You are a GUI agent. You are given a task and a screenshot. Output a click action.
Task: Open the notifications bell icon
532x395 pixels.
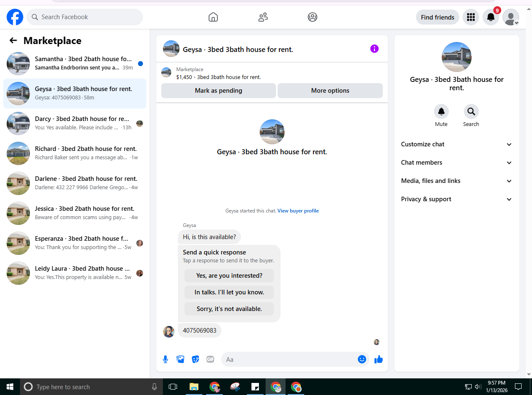pos(491,17)
